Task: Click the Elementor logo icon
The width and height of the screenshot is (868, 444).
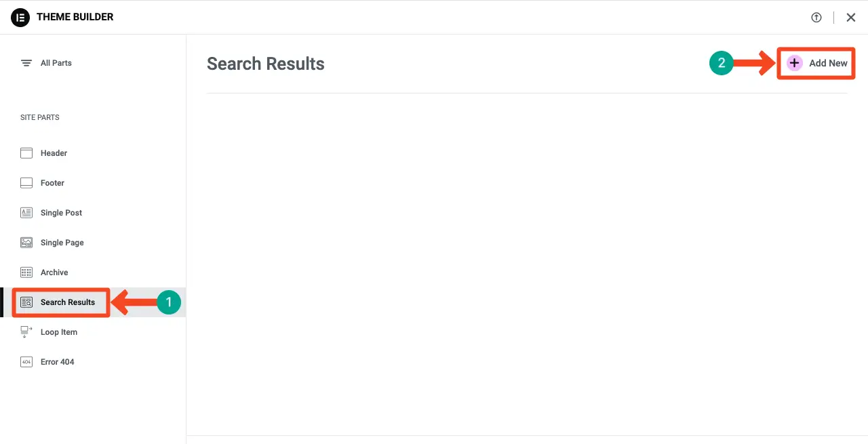Action: tap(20, 17)
